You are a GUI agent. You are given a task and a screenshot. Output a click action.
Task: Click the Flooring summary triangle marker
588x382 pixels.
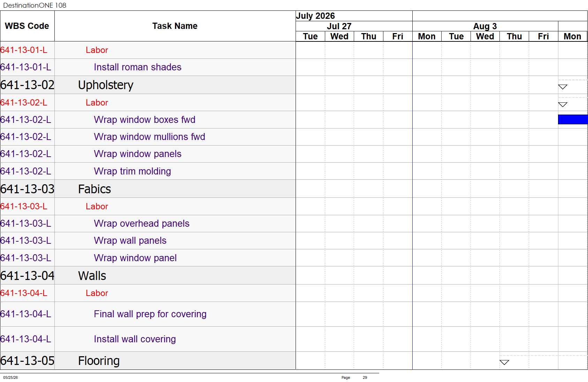click(x=504, y=362)
